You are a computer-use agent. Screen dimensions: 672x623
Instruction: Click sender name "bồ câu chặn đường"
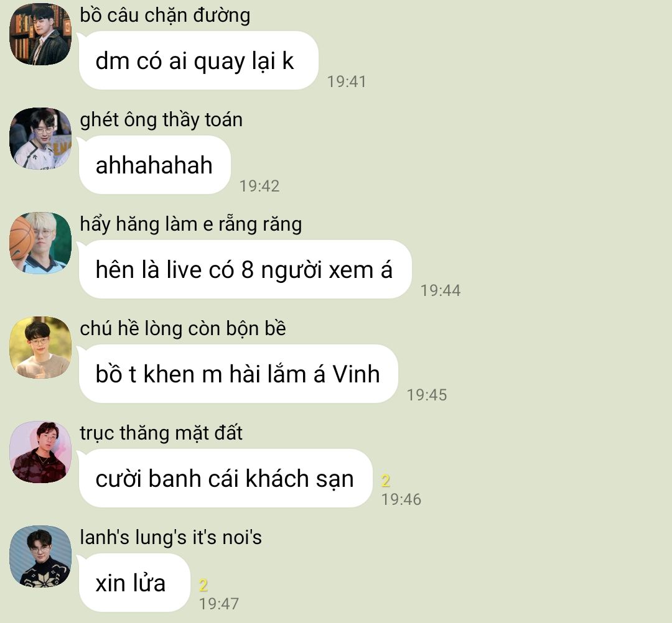pos(165,16)
